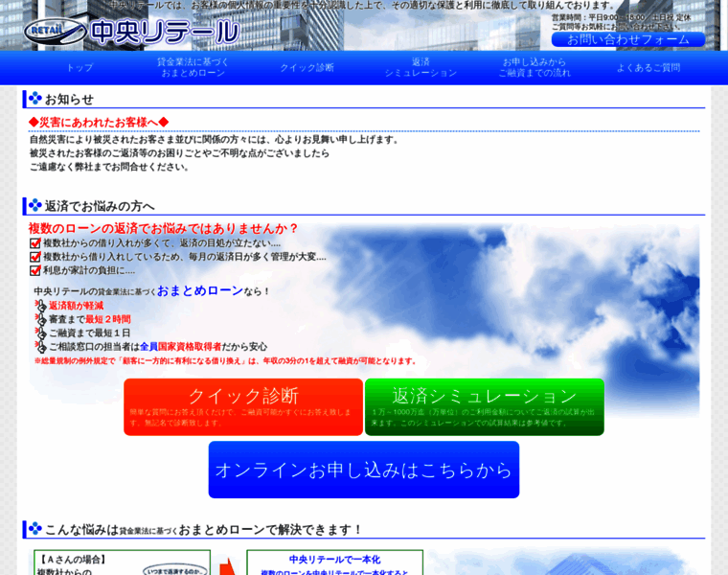Click bullet icon beside ご相談窓口の担当者 line
The width and height of the screenshot is (728, 575).
point(40,347)
